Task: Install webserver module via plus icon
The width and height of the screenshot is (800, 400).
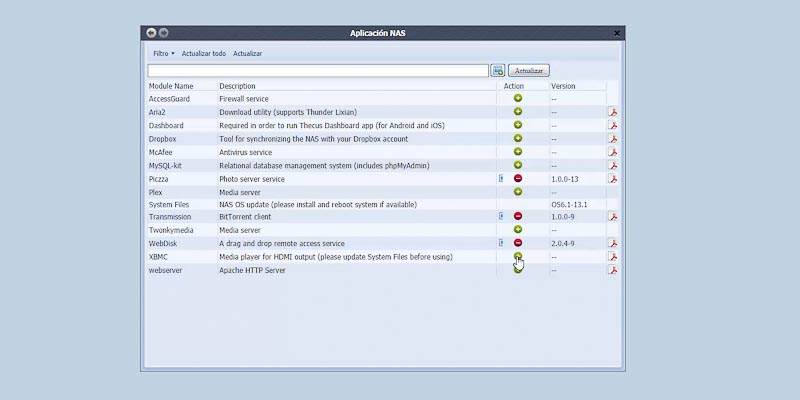Action: coord(518,269)
